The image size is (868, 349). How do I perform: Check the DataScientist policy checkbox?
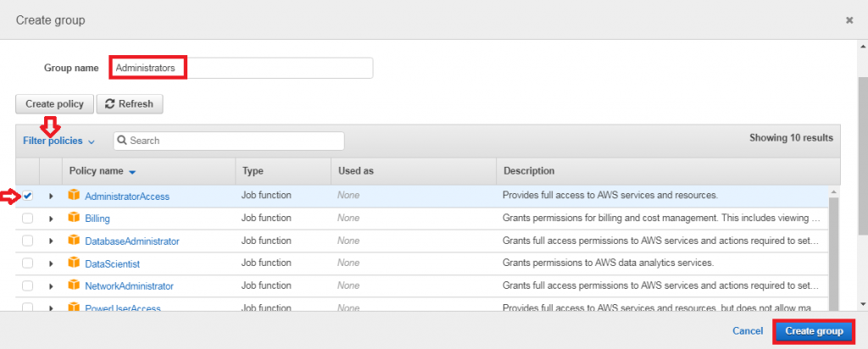[x=28, y=263]
